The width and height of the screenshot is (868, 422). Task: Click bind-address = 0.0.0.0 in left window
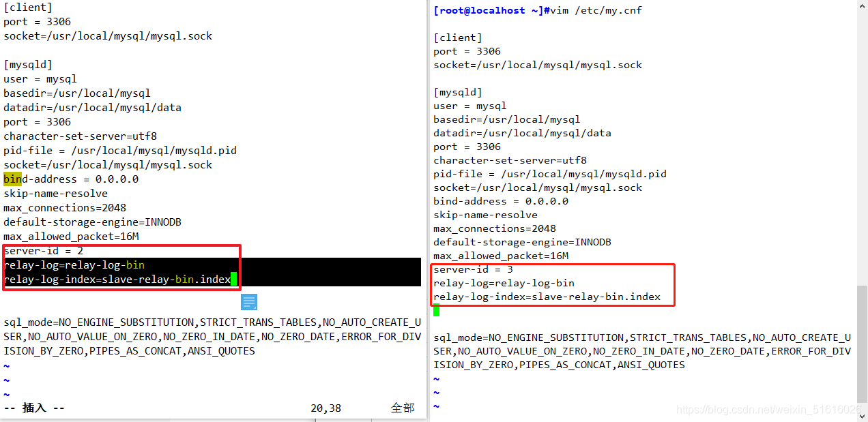pyautogui.click(x=71, y=179)
